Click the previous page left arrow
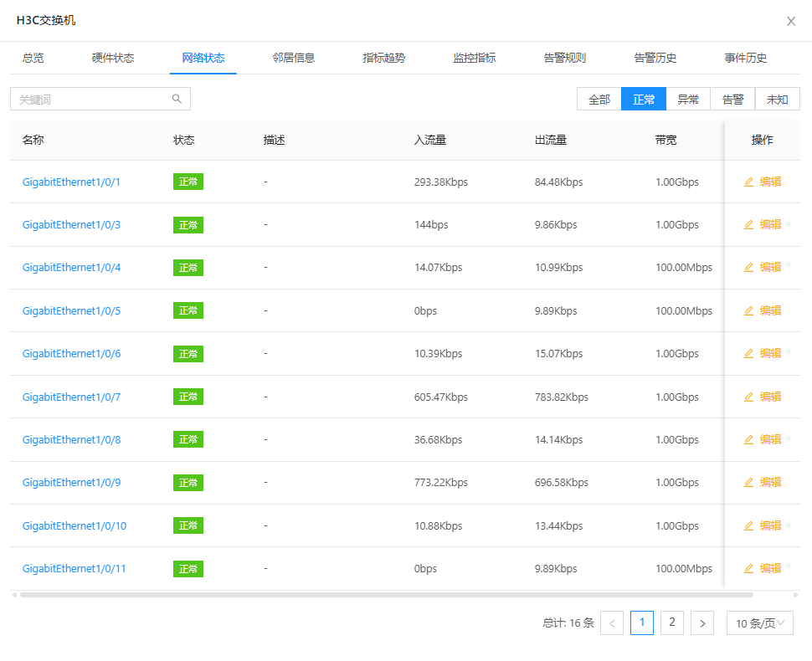812x661 pixels. click(x=612, y=623)
